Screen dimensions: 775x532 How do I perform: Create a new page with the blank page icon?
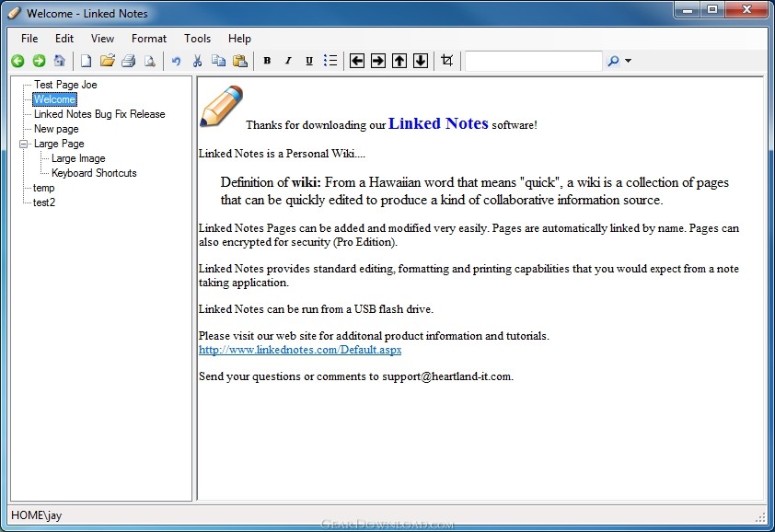click(x=86, y=61)
